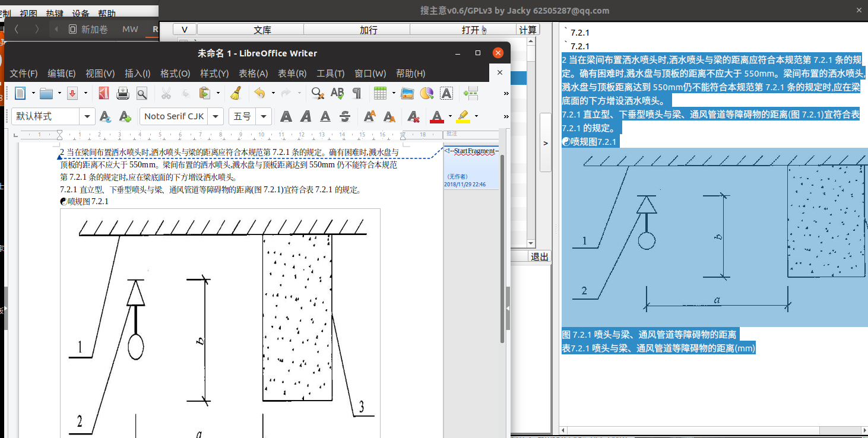
Task: Export document as PDF
Action: point(104,93)
